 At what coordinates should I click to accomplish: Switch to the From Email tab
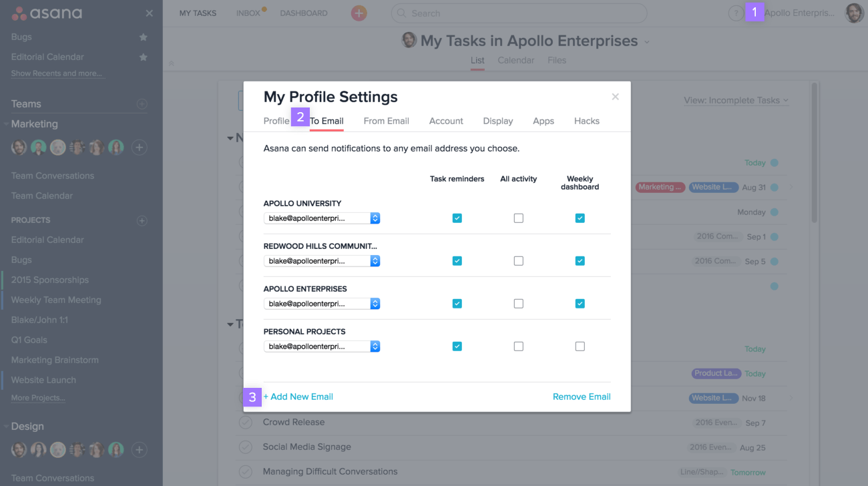click(x=386, y=121)
